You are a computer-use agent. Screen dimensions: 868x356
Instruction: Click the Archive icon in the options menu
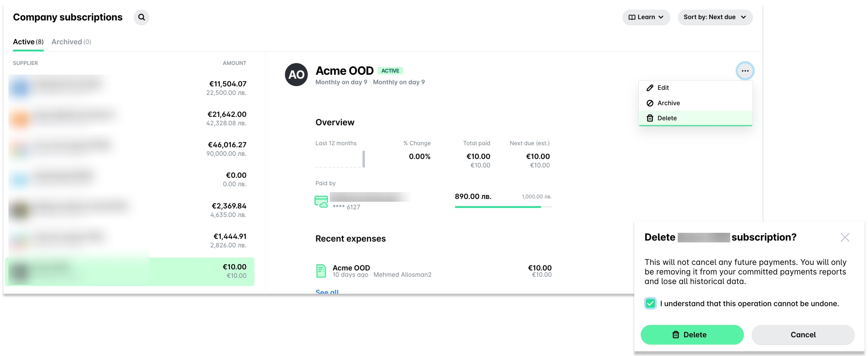pos(650,103)
